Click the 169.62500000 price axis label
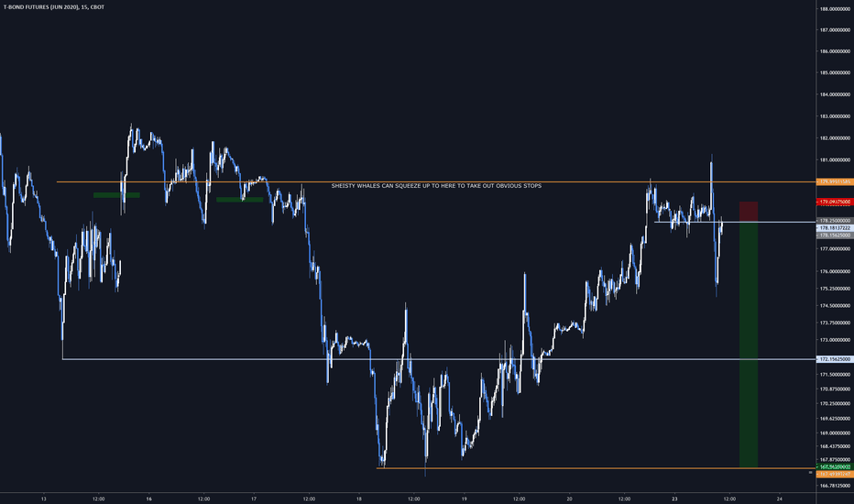This screenshot has width=854, height=504. [836, 419]
